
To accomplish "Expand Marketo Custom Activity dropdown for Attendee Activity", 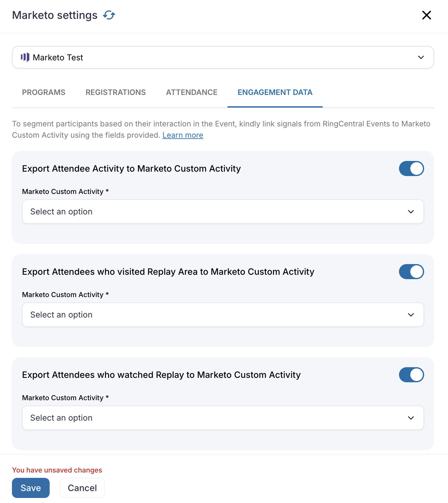I will [223, 212].
